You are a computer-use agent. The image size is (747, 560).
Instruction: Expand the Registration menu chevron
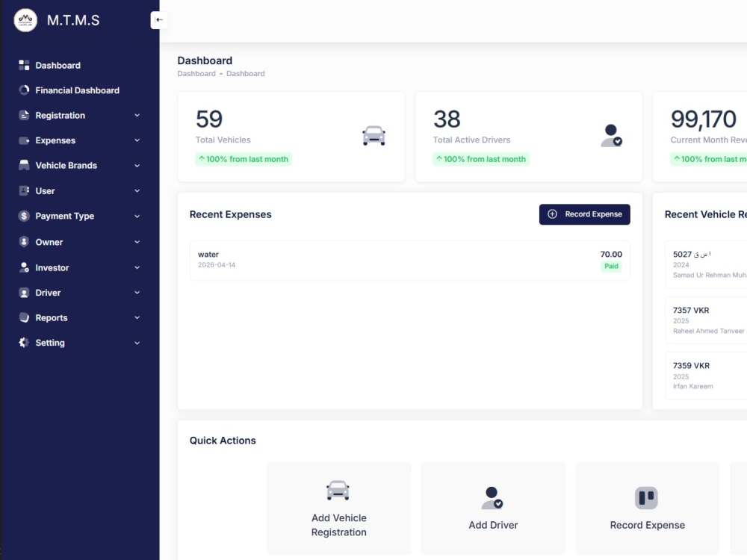click(x=137, y=115)
